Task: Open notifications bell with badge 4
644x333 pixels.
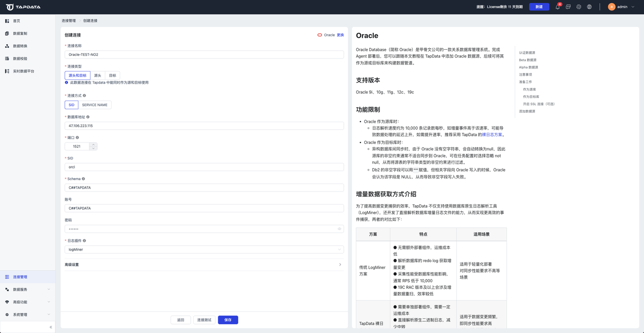Action: tap(557, 7)
